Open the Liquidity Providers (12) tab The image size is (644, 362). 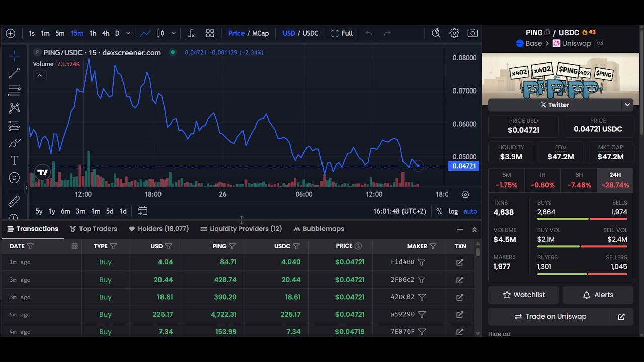coord(241,229)
